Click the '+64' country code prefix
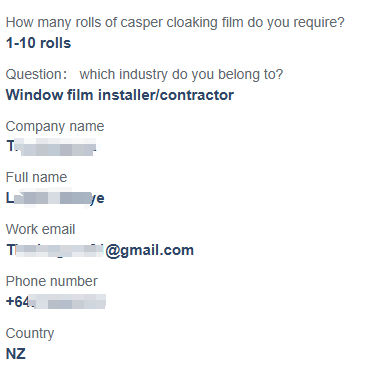Screen dimensions: 369x374 pos(18,302)
